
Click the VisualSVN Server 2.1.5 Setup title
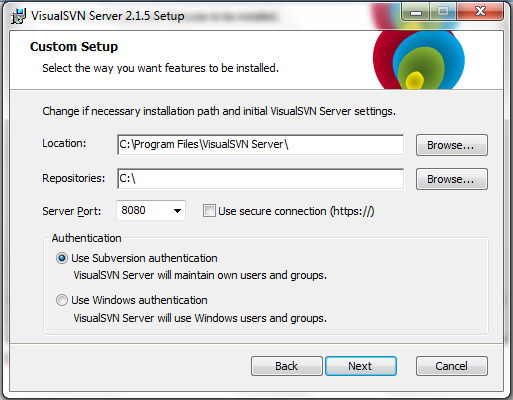108,16
